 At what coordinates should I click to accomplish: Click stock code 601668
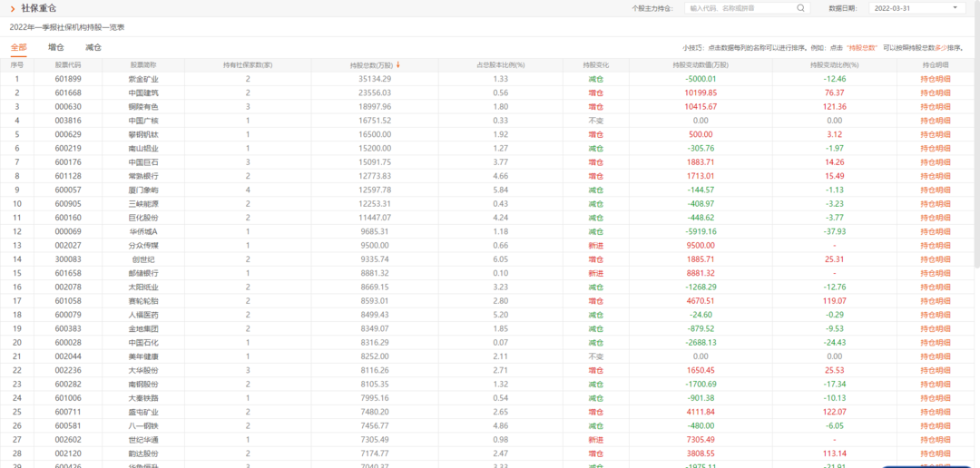(x=68, y=93)
